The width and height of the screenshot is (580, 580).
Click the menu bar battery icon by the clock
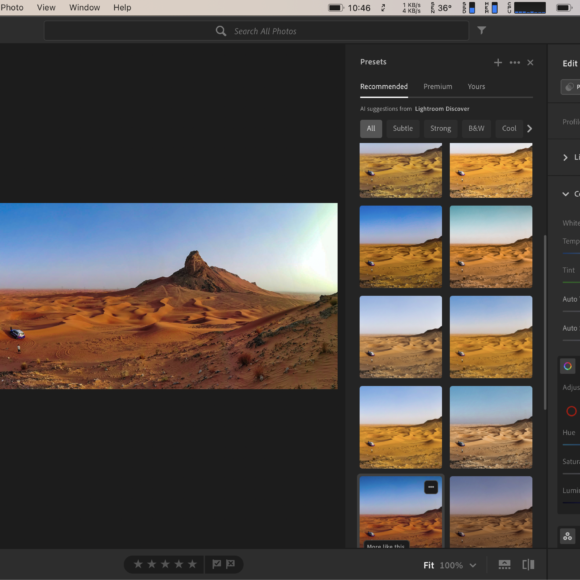coord(336,7)
